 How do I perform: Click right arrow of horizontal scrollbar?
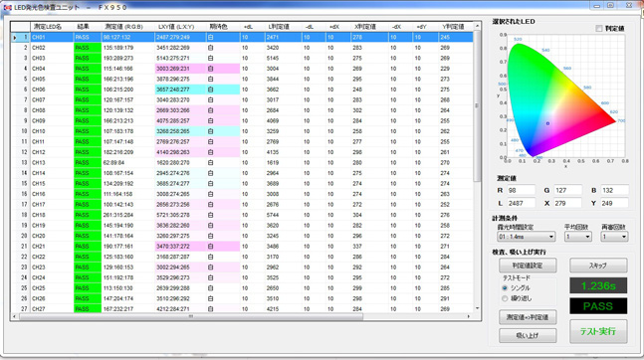point(469,316)
